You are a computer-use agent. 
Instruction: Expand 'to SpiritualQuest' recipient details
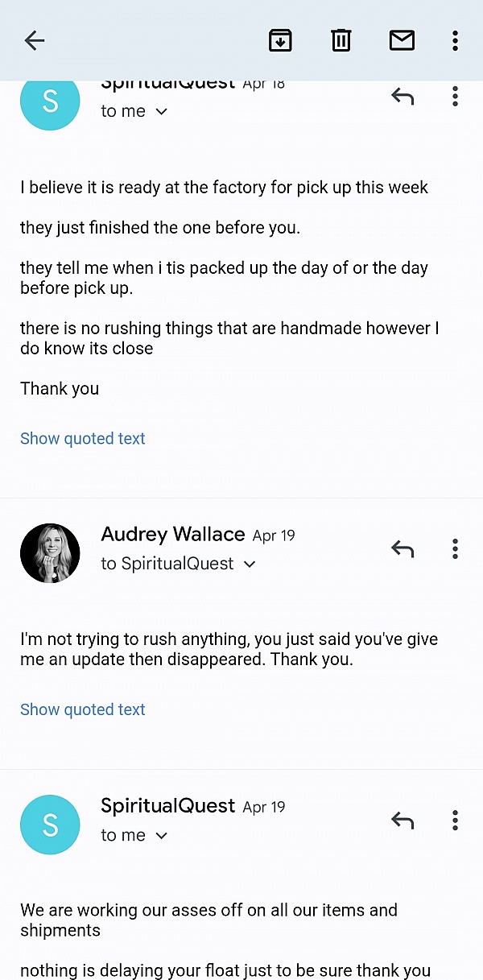(x=250, y=564)
